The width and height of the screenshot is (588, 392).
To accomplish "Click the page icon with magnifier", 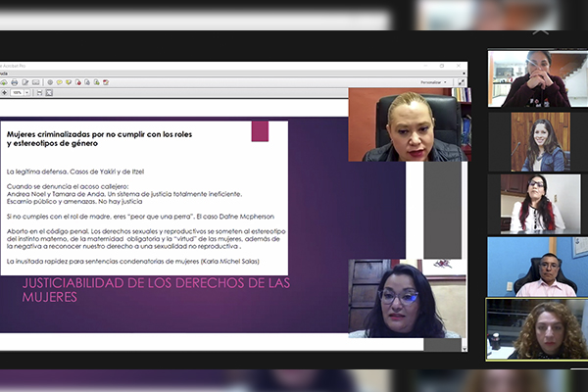I will point(87,82).
